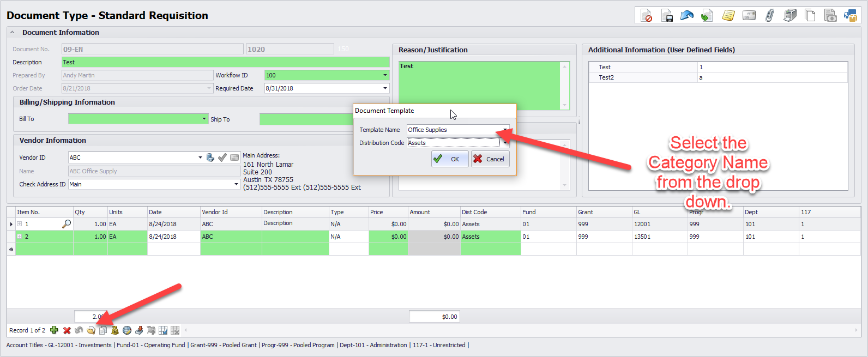The image size is (868, 357).
Task: Click the save document floppy disk icon
Action: click(x=666, y=16)
